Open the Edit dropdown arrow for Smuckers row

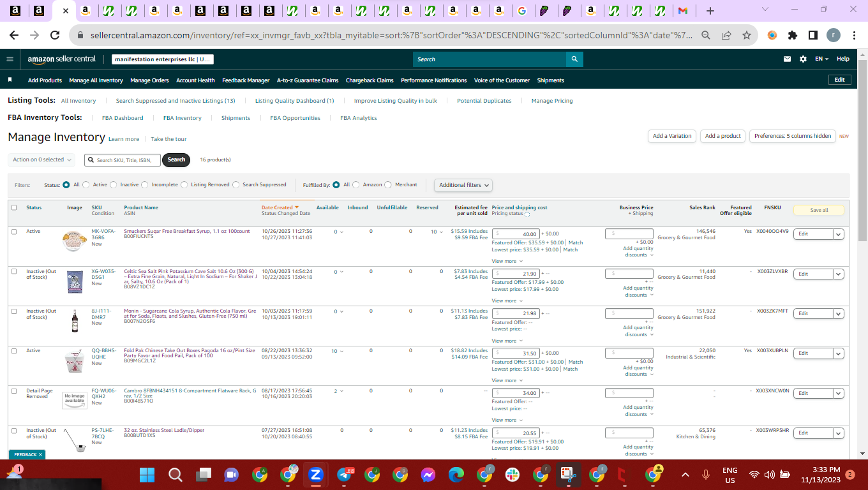pos(839,234)
